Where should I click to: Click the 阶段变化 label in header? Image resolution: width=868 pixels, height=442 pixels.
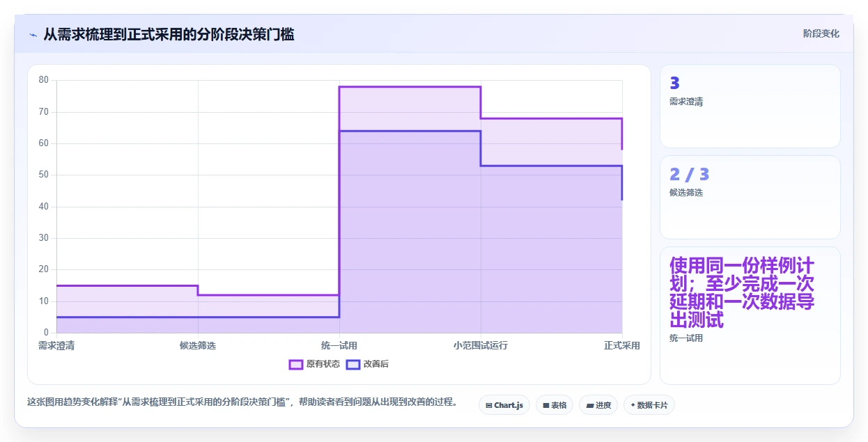tap(821, 34)
